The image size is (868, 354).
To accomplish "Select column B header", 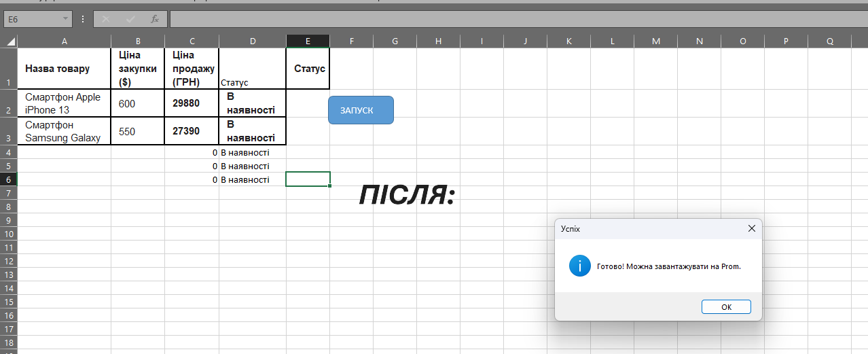I will (138, 41).
